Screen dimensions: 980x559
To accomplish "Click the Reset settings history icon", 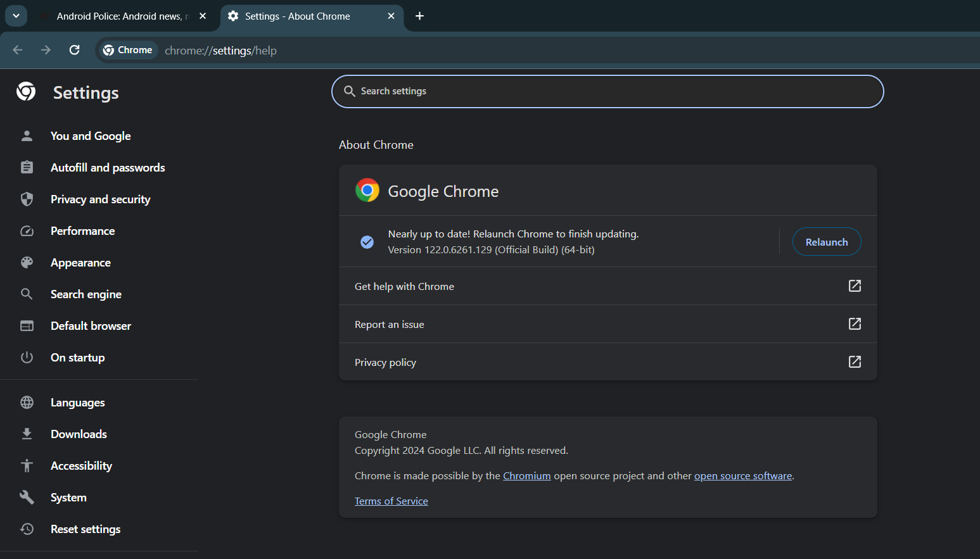I will 27,529.
